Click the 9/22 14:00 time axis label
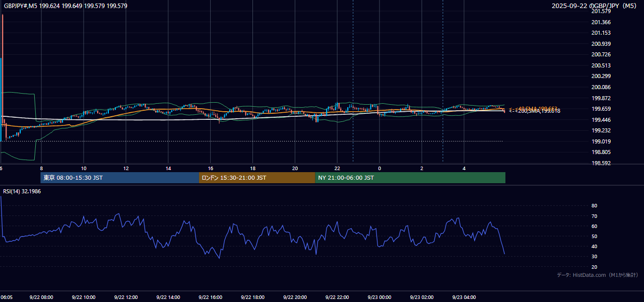The width and height of the screenshot is (644, 302). (168, 297)
